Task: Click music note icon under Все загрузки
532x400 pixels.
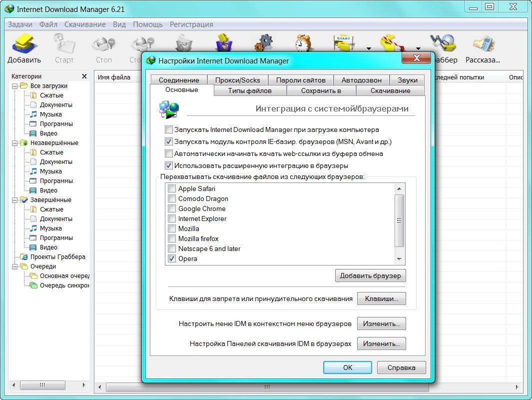Action: [33, 114]
